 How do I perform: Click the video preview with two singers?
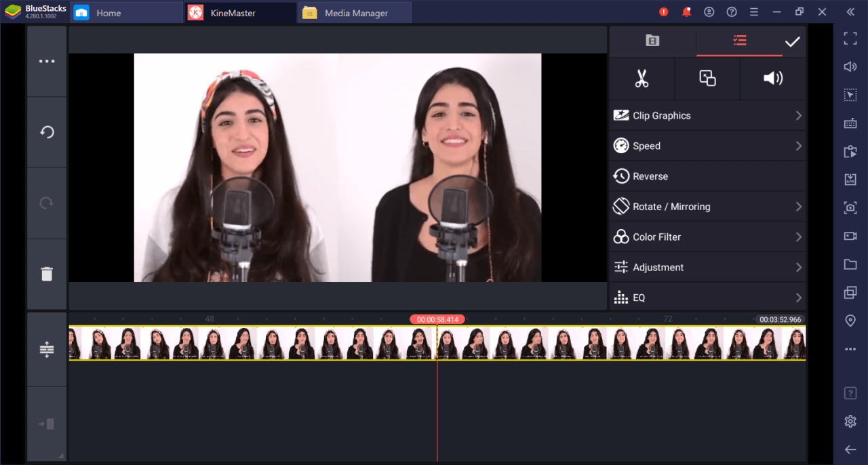(x=338, y=167)
